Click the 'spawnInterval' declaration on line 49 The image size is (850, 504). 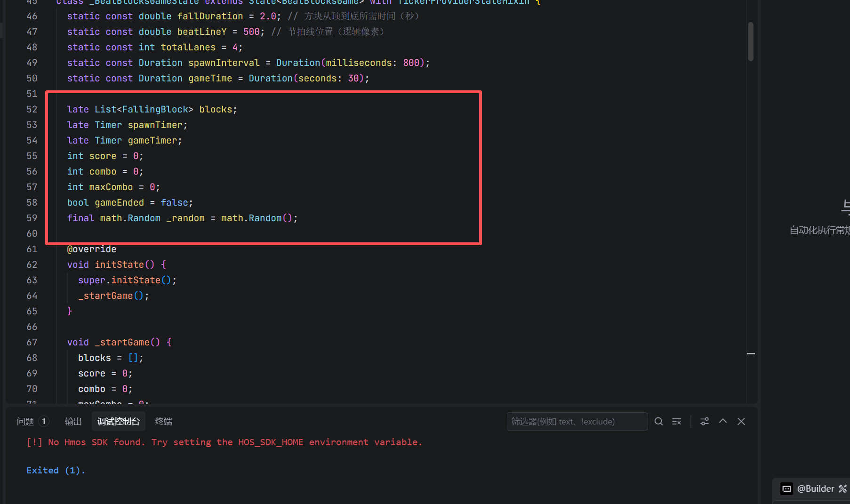point(248,63)
